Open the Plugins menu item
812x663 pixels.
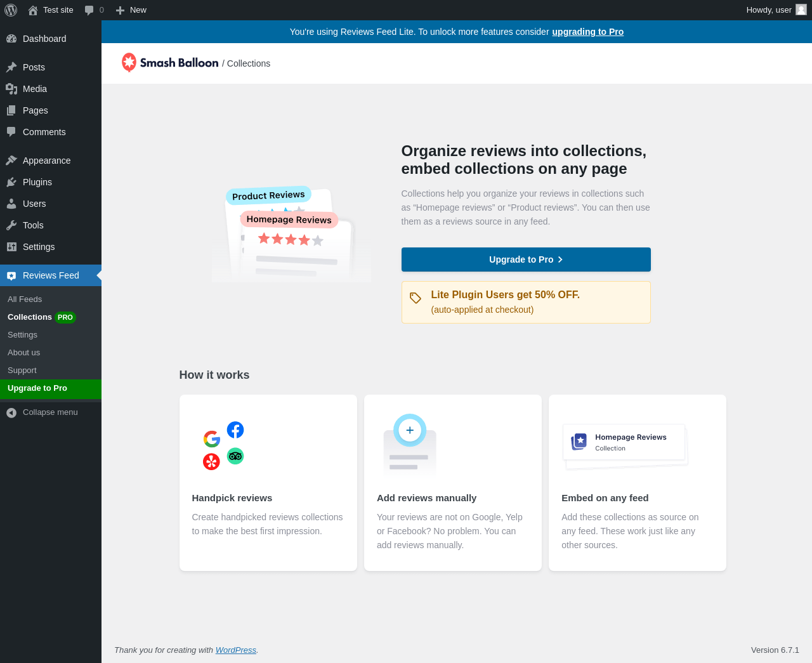[x=51, y=182]
